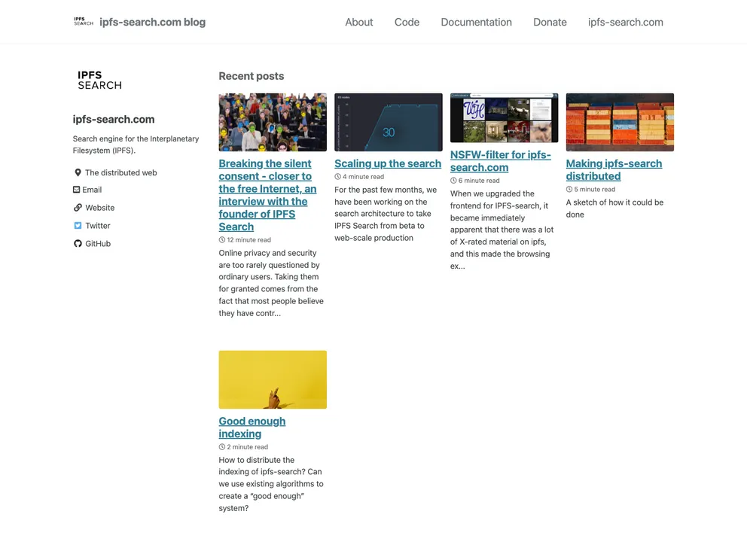
Task: Click the envelope Email icon
Action: [x=77, y=190]
